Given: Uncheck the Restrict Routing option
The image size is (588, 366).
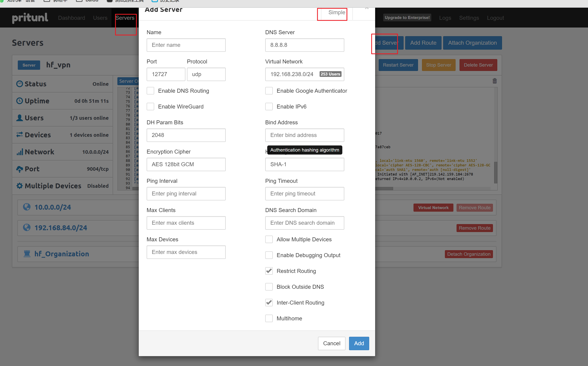Looking at the screenshot, I should point(269,271).
